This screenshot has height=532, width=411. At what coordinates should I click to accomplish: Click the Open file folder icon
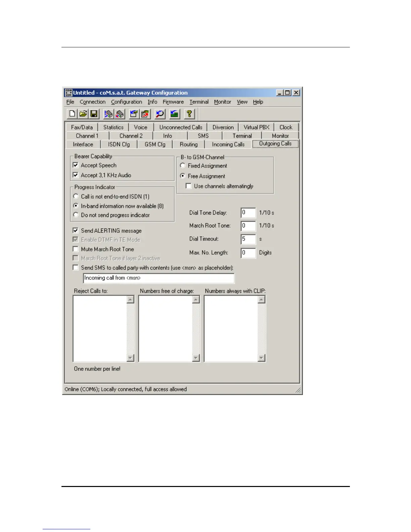(x=83, y=114)
